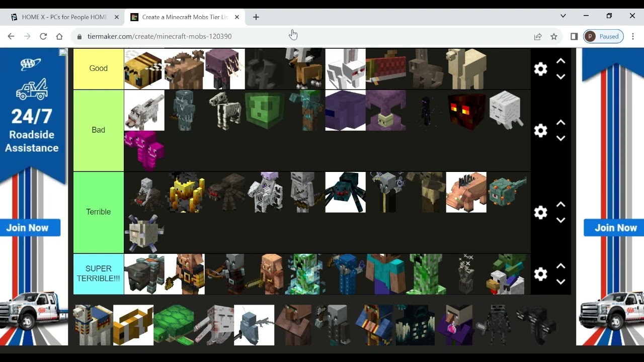Move Good tier row down

(x=560, y=76)
